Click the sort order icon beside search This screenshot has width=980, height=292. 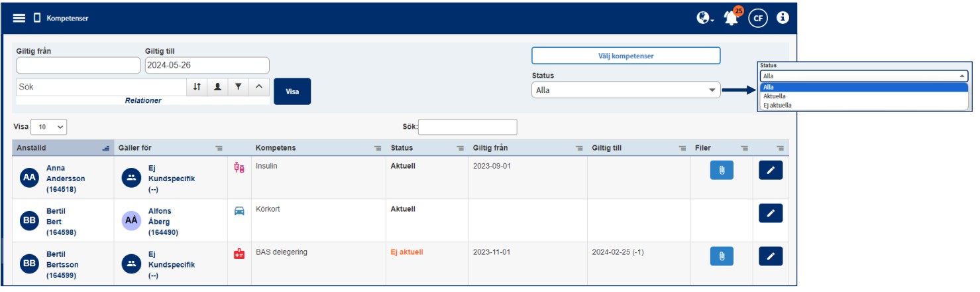click(197, 87)
